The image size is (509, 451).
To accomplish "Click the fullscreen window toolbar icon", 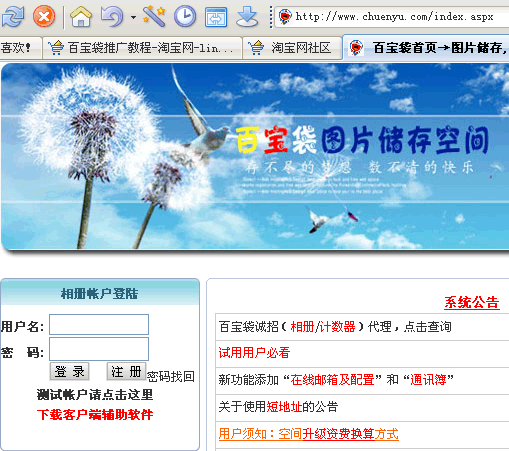I will pyautogui.click(x=216, y=17).
